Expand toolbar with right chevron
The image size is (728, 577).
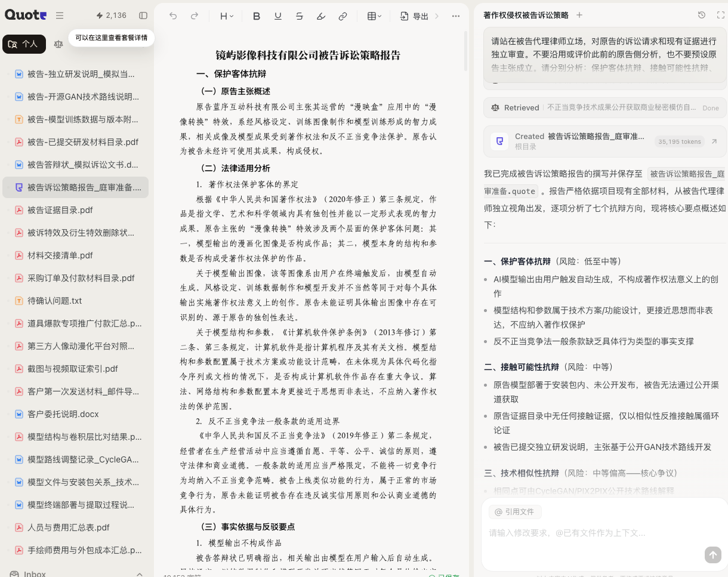(437, 16)
